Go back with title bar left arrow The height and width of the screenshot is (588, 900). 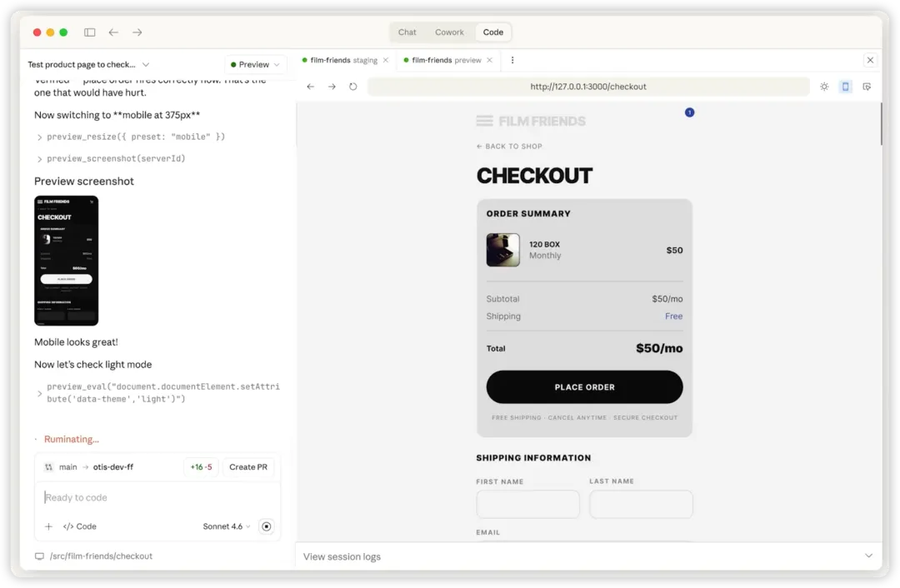coord(113,32)
